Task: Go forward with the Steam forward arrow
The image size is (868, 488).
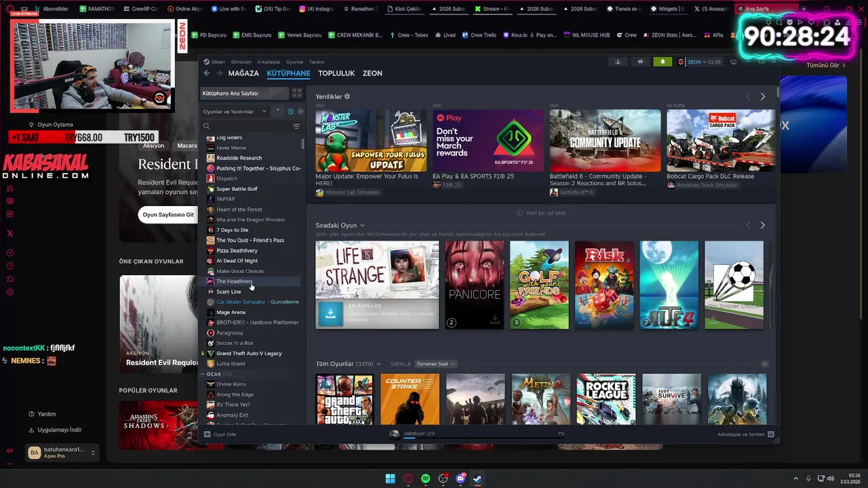Action: (219, 73)
